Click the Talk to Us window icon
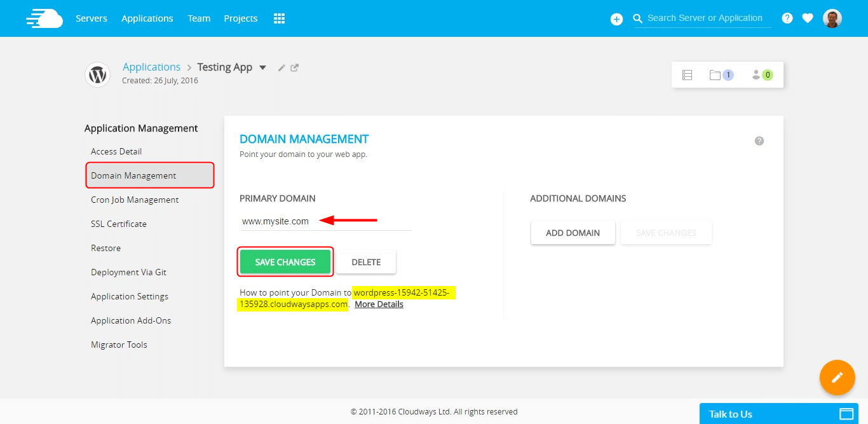The image size is (868, 424). pos(846,414)
